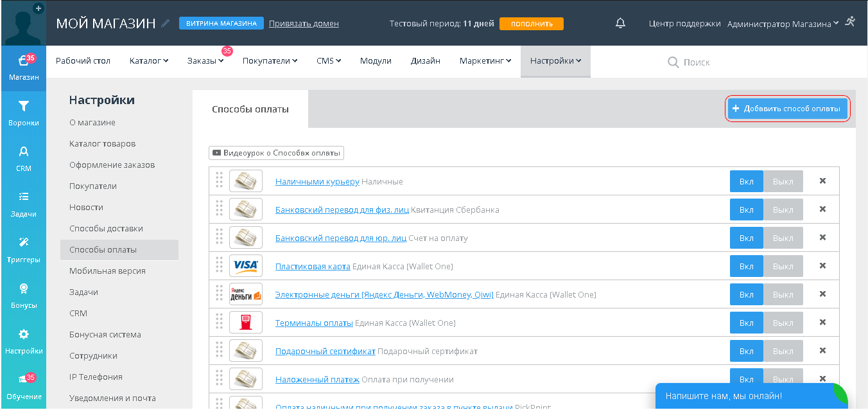This screenshot has width=868, height=410.
Task: Open the CRM sidebar icon
Action: 23,152
